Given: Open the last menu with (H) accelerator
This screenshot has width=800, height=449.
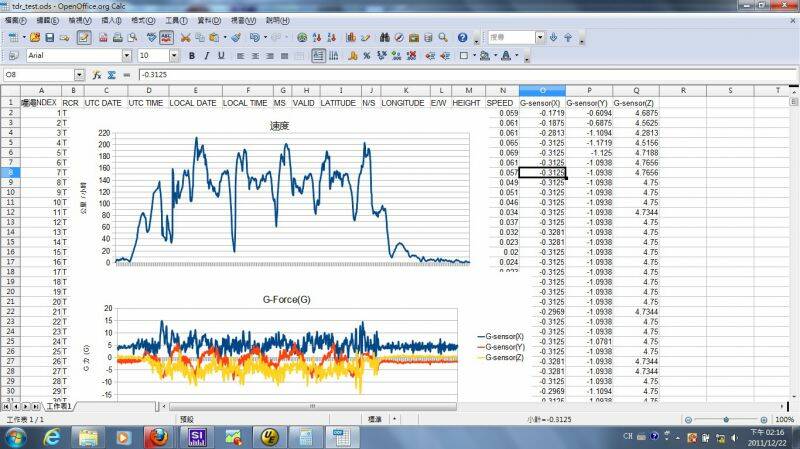Looking at the screenshot, I should 278,20.
